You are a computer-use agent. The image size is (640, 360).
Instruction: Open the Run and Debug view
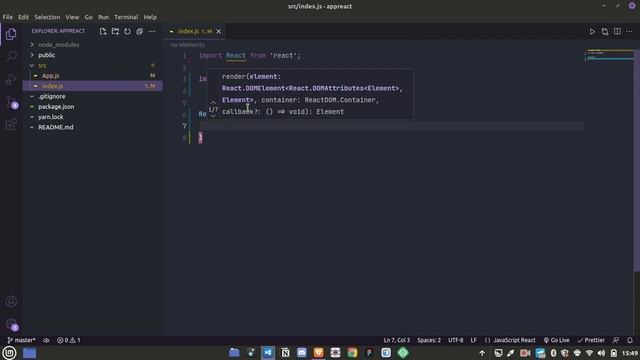11,79
